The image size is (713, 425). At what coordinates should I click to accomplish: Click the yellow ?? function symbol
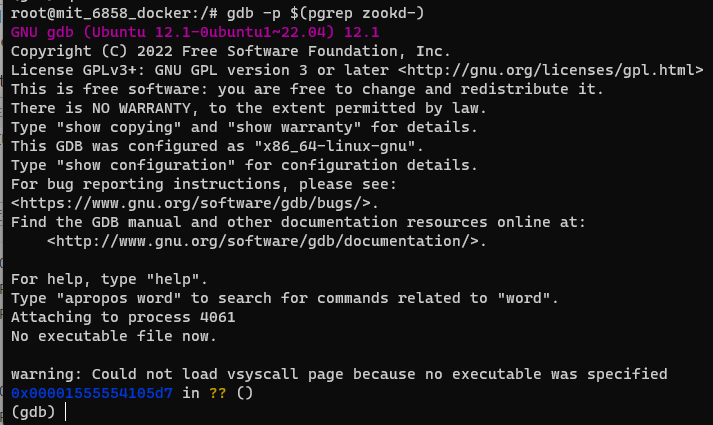pos(217,393)
